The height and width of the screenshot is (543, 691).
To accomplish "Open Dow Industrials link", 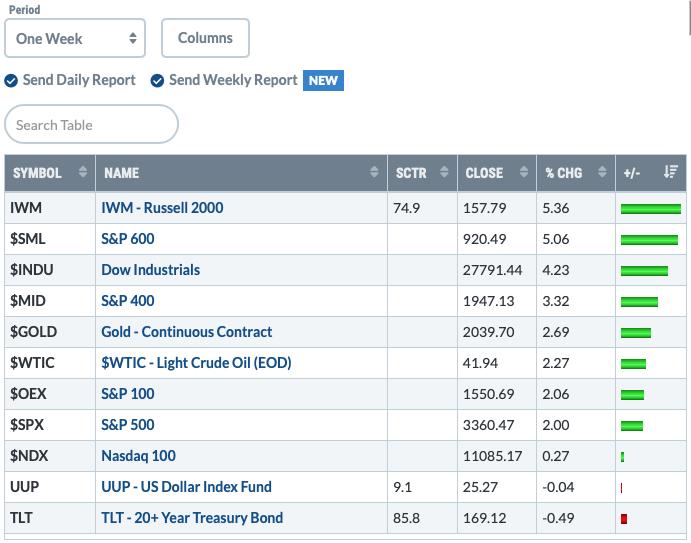I will 151,270.
